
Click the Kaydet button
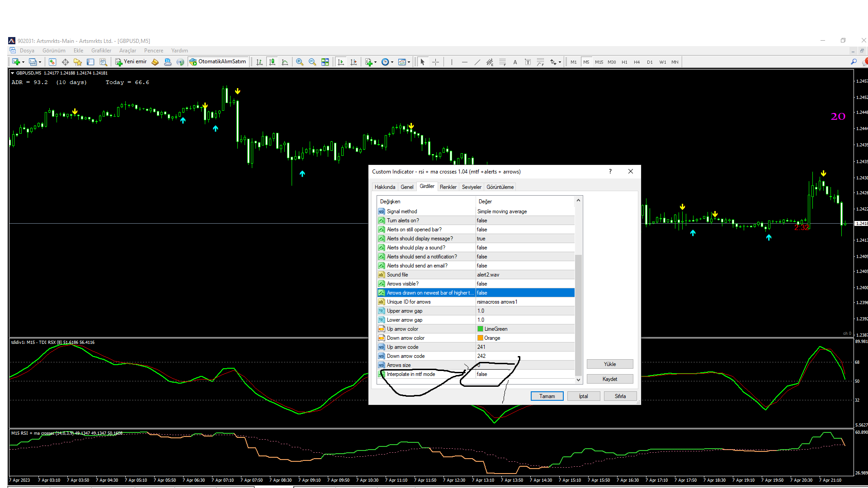(609, 379)
